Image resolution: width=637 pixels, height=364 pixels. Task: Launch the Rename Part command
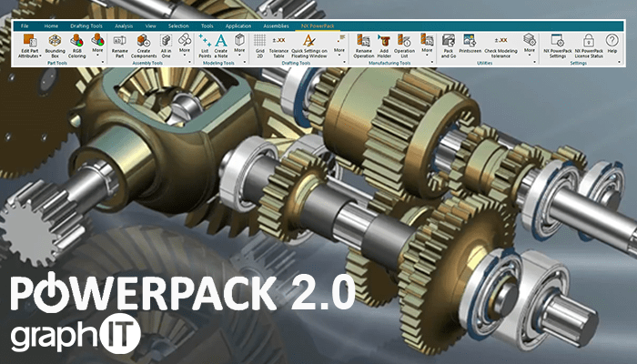click(119, 45)
